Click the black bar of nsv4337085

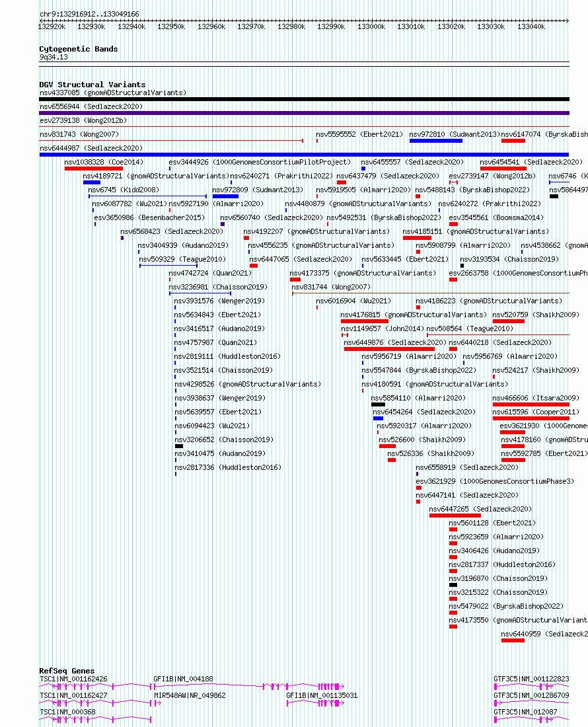[305, 98]
